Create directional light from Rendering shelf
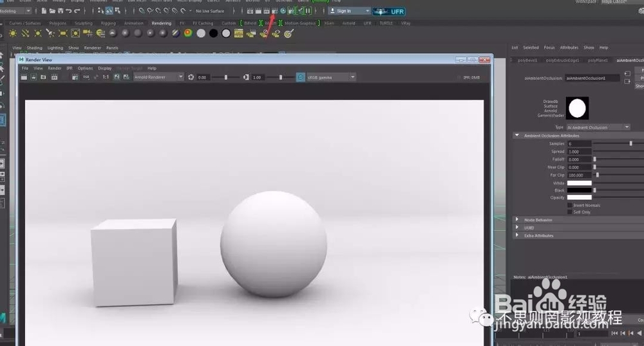The width and height of the screenshot is (644, 346). click(26, 33)
